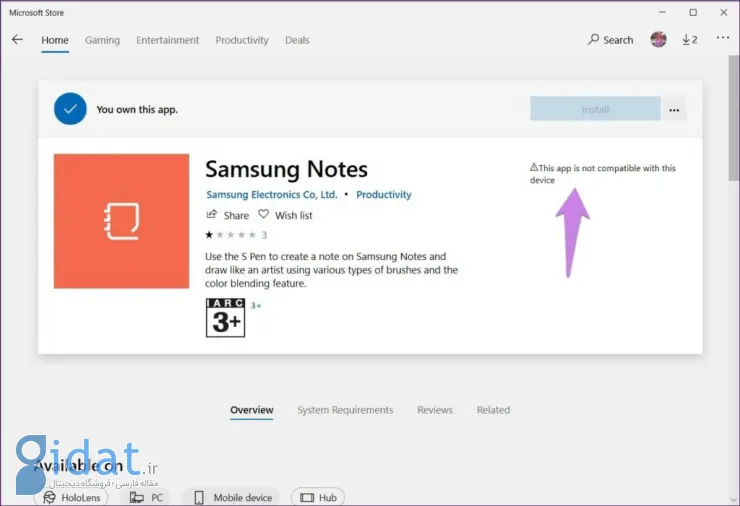Go back using the back arrow
Screen dimensions: 740x506
tap(17, 40)
